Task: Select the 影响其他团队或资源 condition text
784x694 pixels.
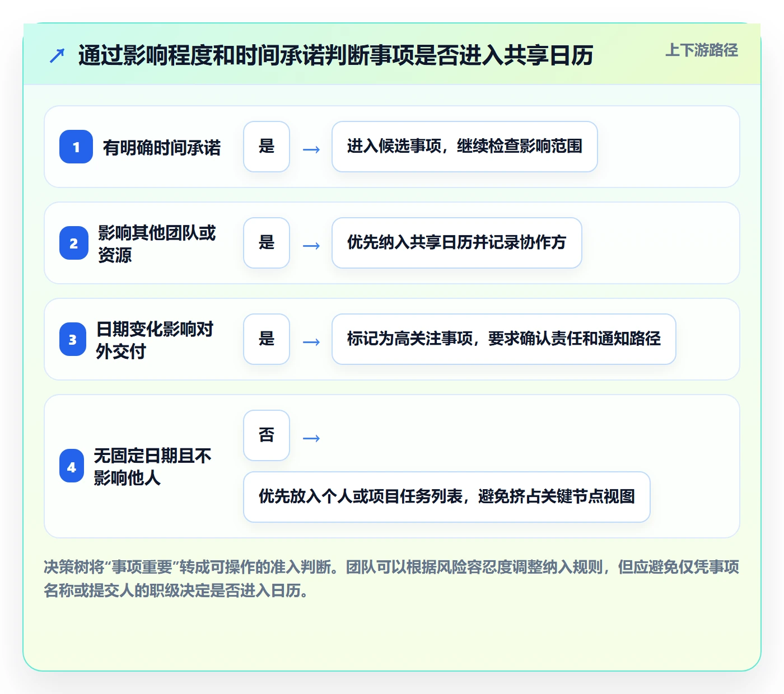Action: (x=157, y=243)
